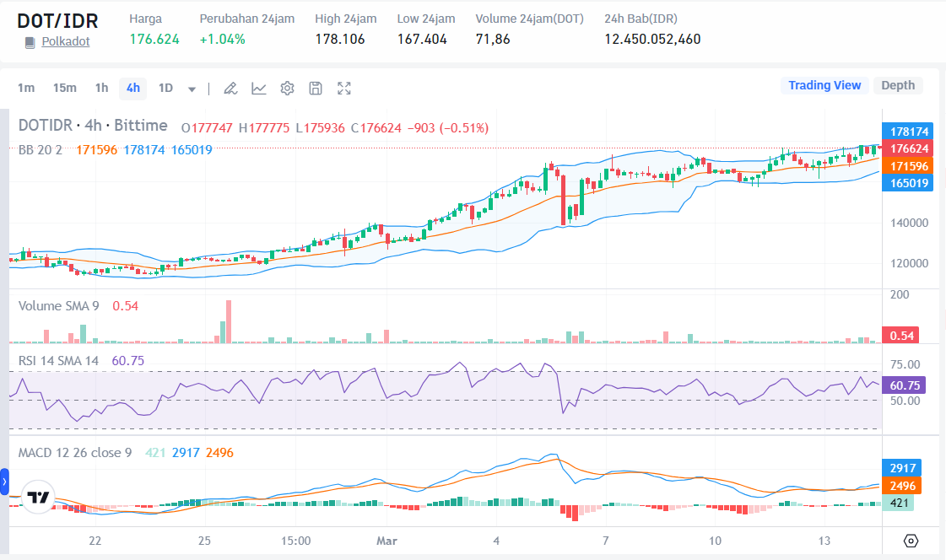The width and height of the screenshot is (946, 560).
Task: Click the MACD value tag 2917
Action: click(902, 468)
